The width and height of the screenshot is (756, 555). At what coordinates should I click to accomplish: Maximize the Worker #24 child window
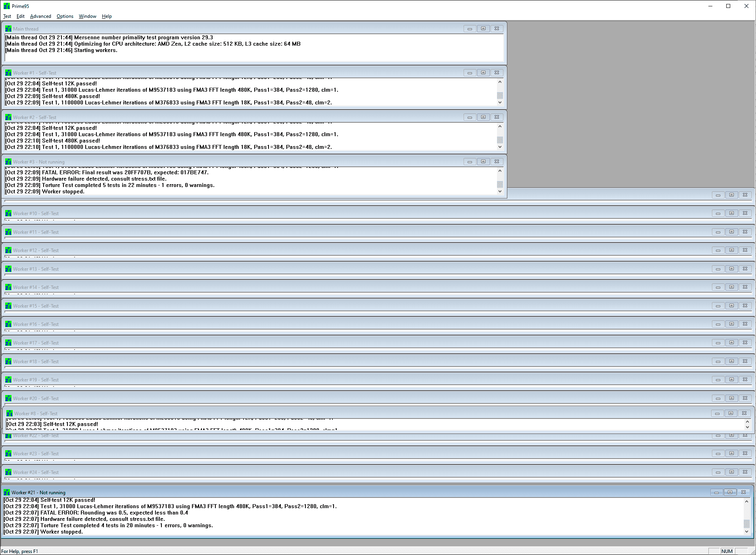click(731, 472)
